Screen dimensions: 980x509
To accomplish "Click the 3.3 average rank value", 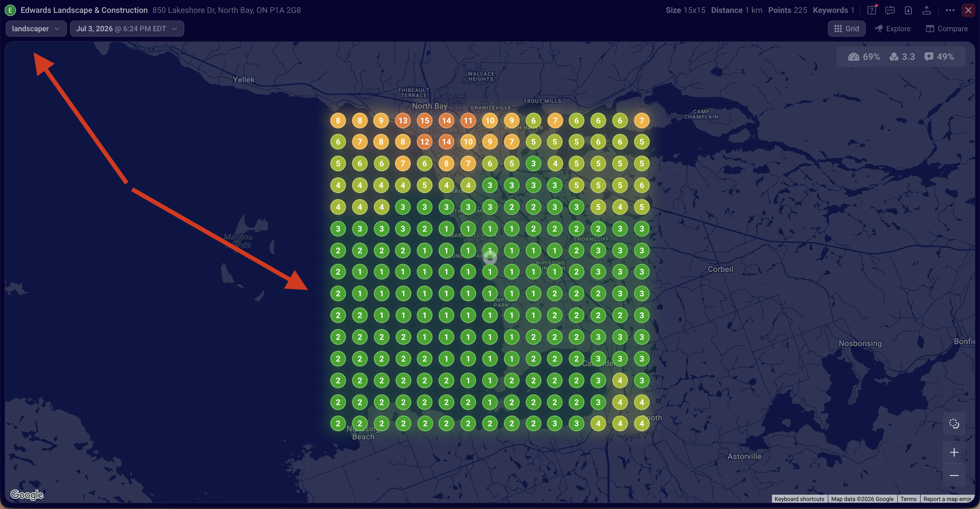I will [908, 57].
